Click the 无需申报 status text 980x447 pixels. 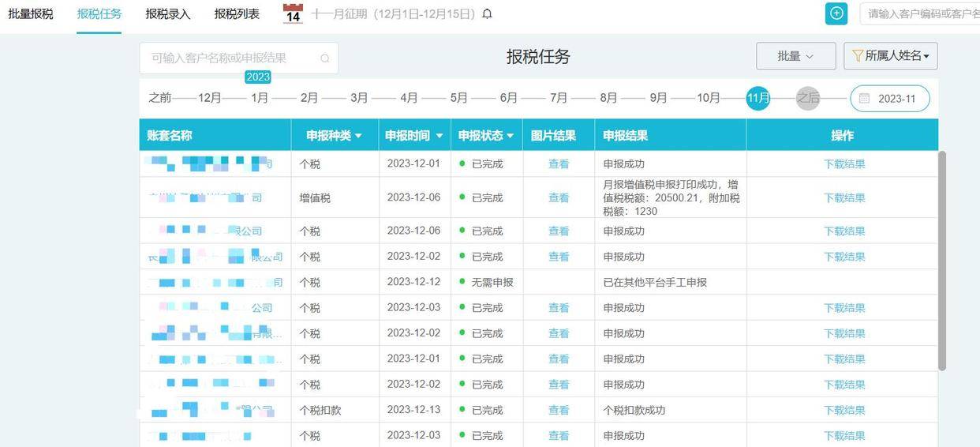[492, 282]
